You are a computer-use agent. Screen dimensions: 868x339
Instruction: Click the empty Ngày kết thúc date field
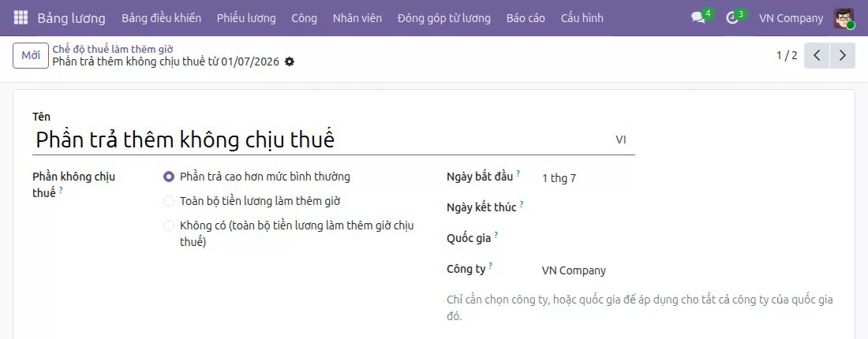687,208
